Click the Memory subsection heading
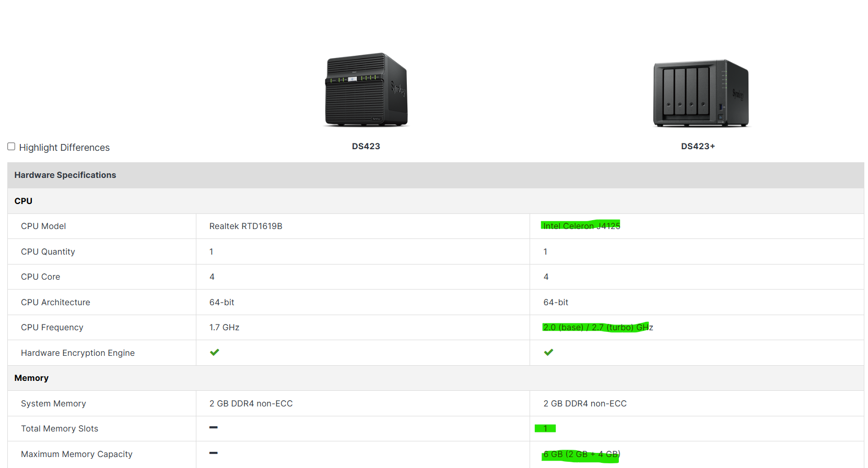This screenshot has height=468, width=868. point(31,378)
